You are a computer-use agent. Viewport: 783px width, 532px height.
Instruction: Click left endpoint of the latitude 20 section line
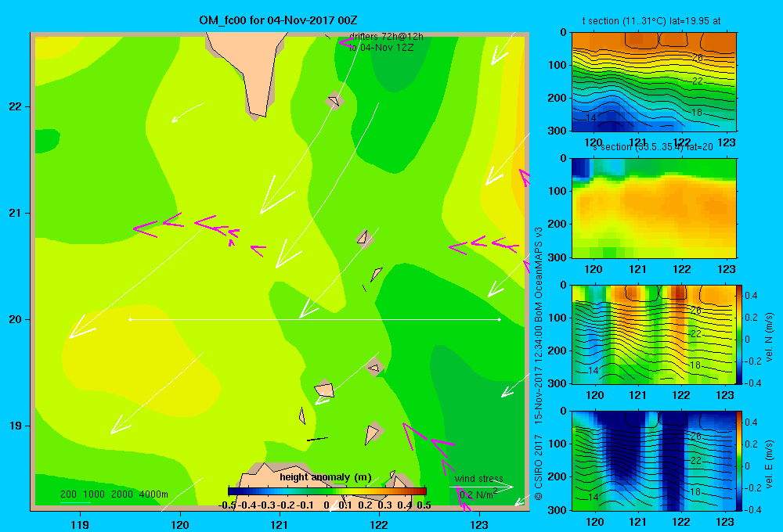[x=130, y=319]
